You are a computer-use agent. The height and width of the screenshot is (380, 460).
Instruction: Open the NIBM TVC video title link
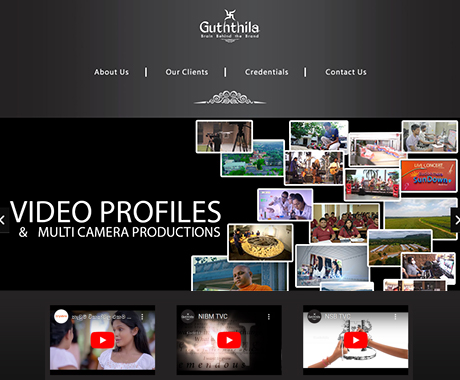[213, 316]
